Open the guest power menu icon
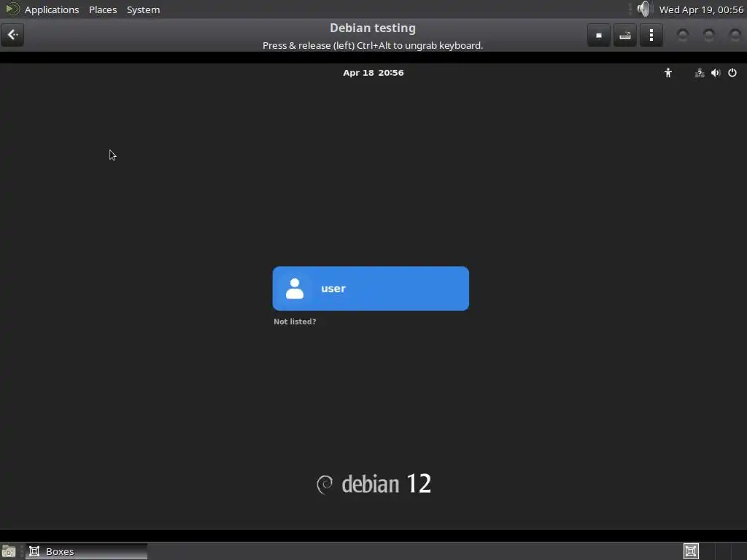Screen dimensions: 747x560 click(732, 73)
